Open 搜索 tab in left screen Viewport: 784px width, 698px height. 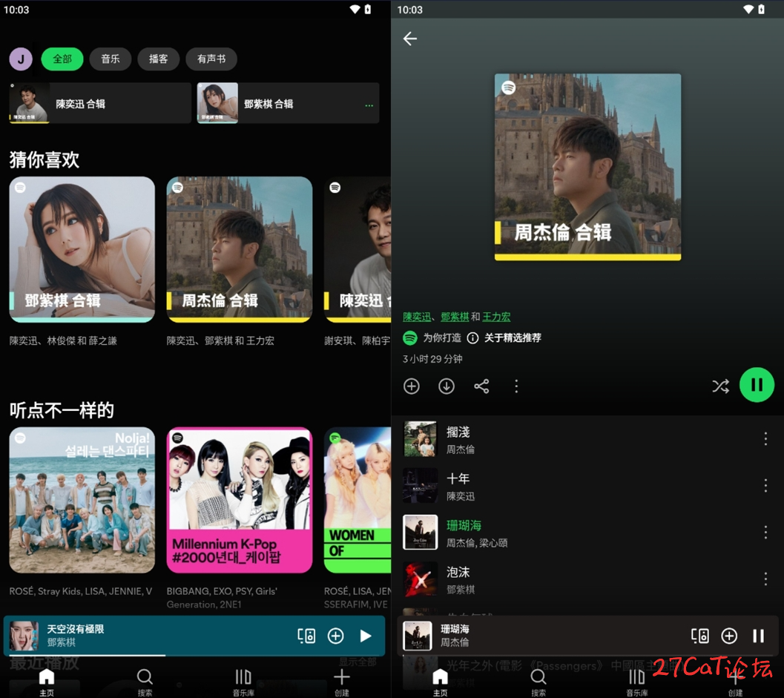tap(145, 682)
